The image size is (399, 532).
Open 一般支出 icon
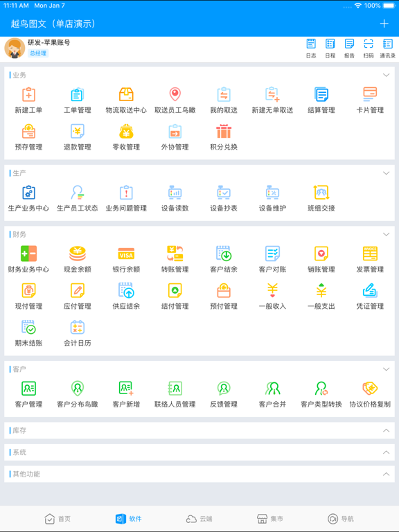321,291
